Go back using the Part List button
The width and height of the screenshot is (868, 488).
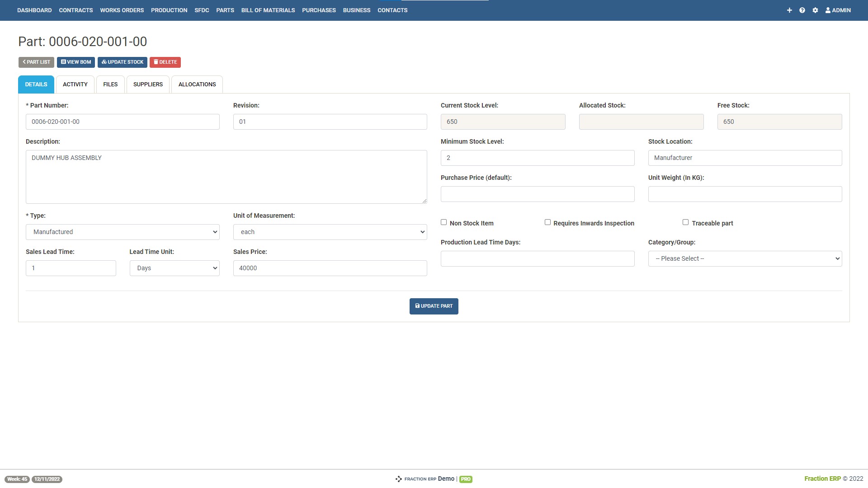[x=36, y=62]
